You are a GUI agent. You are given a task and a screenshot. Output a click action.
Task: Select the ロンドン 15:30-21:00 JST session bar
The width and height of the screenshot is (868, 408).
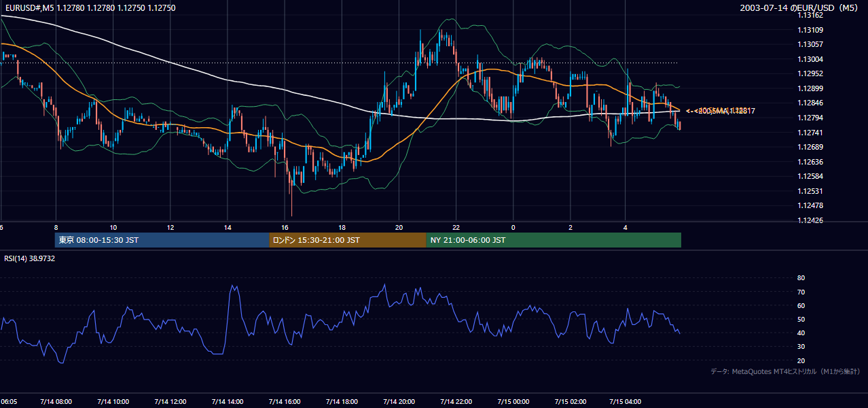348,240
